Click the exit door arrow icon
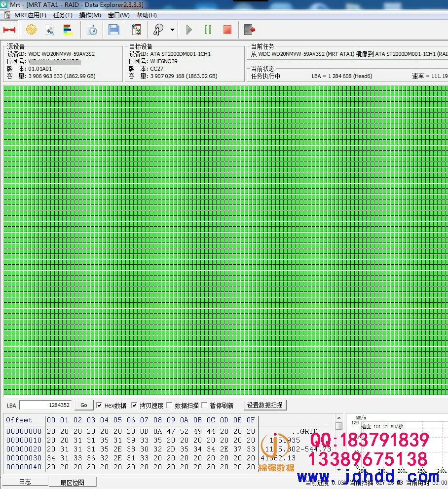The image size is (448, 489). coord(250,30)
